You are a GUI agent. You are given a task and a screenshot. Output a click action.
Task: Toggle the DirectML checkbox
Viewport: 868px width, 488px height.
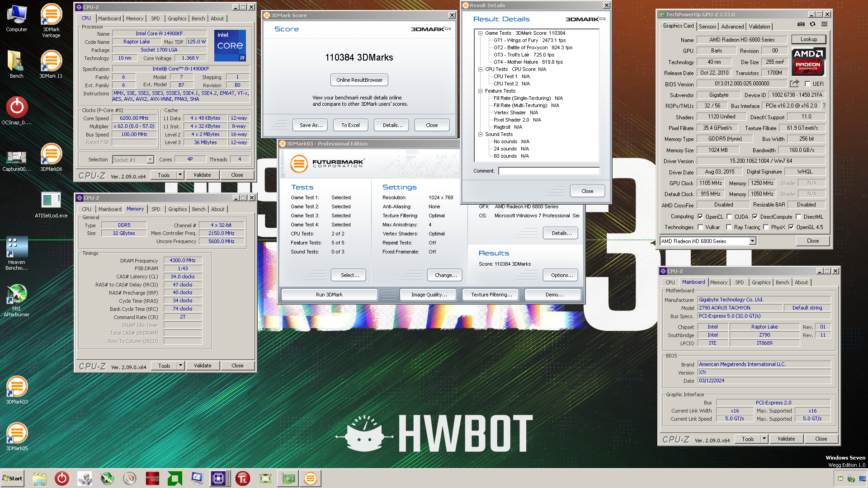coord(798,217)
